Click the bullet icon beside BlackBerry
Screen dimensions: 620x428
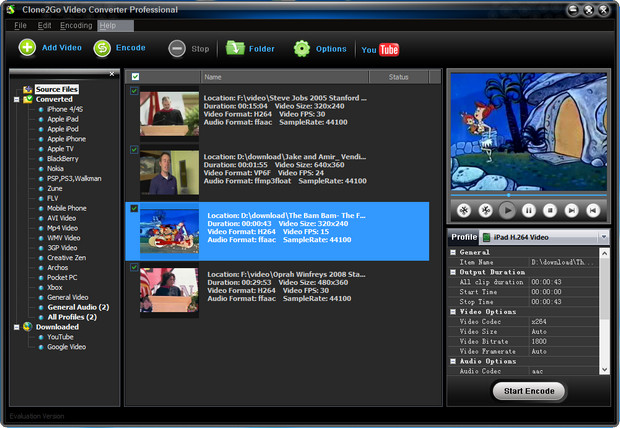(41, 159)
